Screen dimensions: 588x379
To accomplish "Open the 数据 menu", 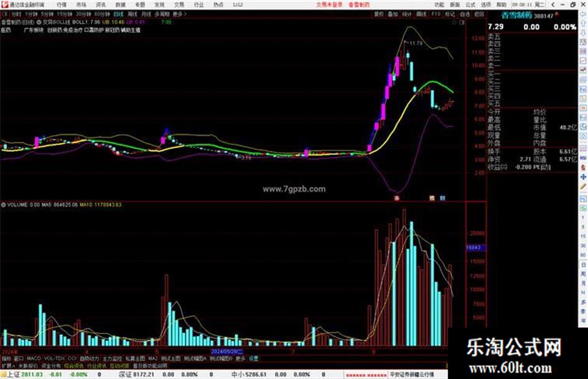I will click(x=120, y=5).
